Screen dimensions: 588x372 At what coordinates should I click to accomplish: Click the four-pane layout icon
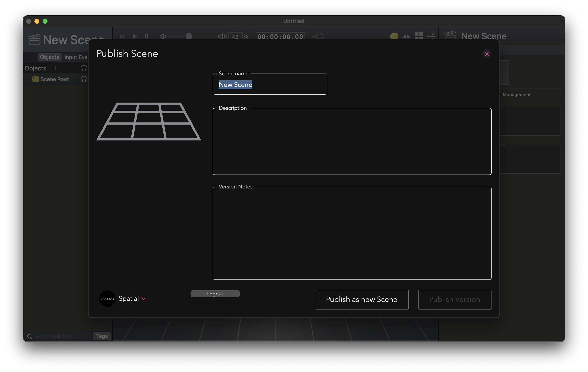tap(419, 36)
